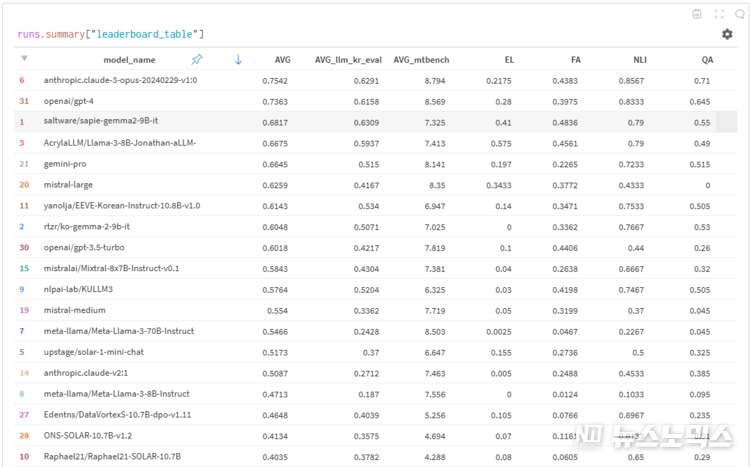The width and height of the screenshot is (750, 467).
Task: Select the upstage/solar-1-mini-chat model name
Action: click(x=94, y=352)
